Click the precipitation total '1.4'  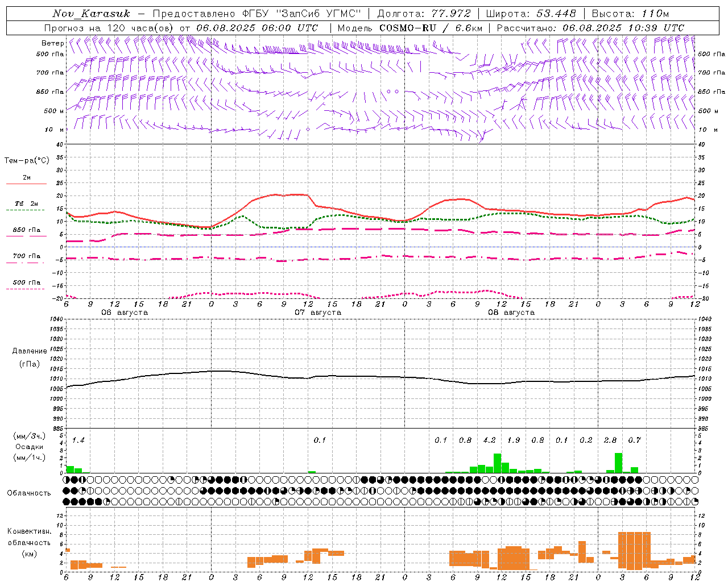pos(78,440)
